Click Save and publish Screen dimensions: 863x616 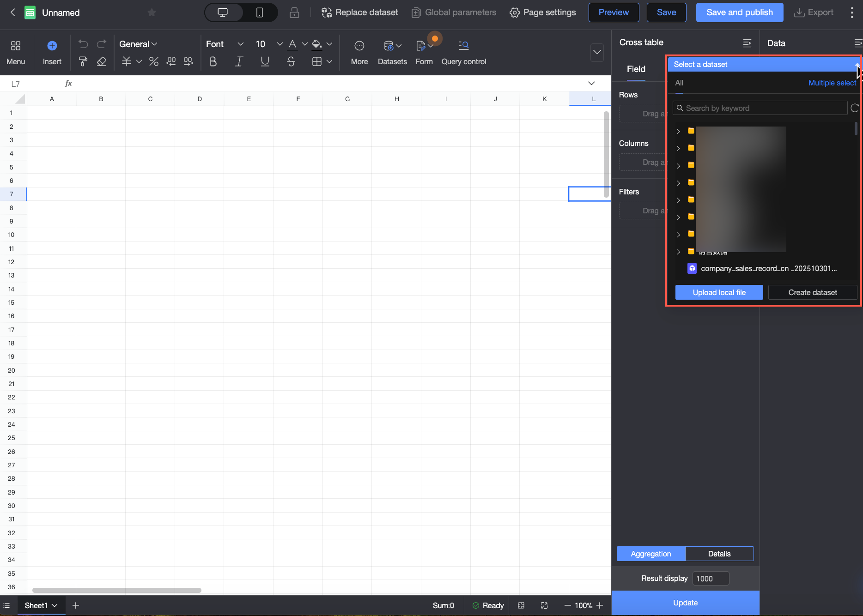coord(740,12)
